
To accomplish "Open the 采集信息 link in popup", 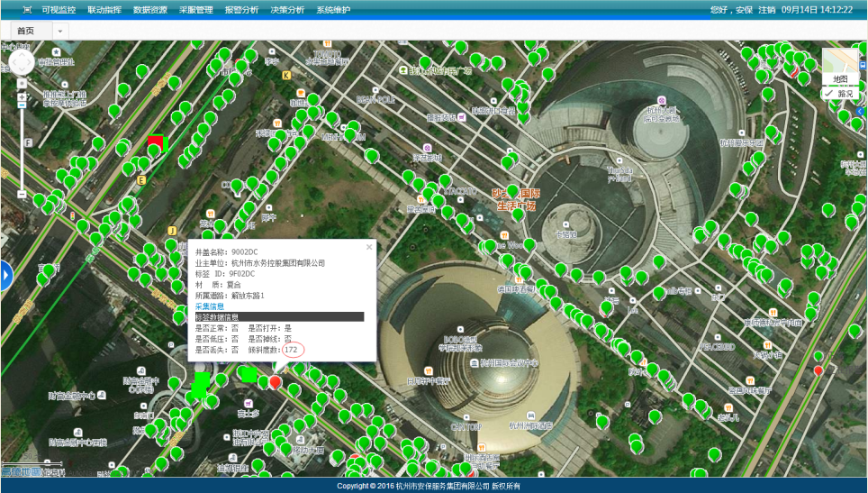I will tap(210, 306).
